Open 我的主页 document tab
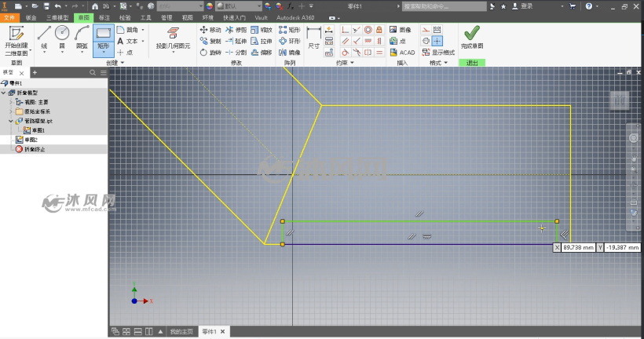Image resolution: width=644 pixels, height=339 pixels. 181,332
